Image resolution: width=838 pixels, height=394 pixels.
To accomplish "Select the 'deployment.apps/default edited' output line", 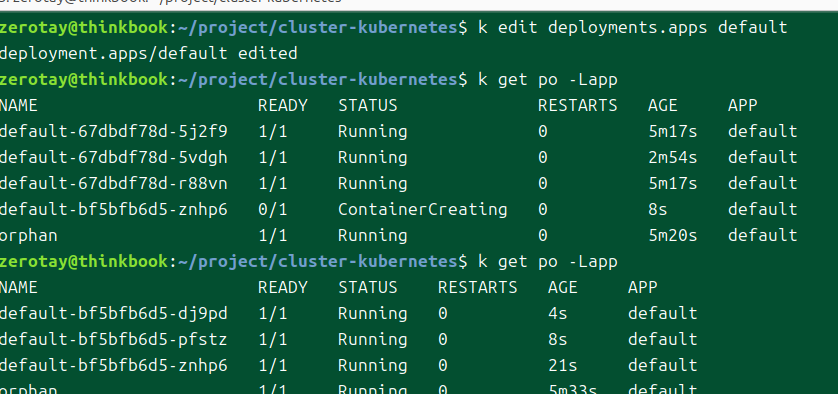I will [148, 54].
